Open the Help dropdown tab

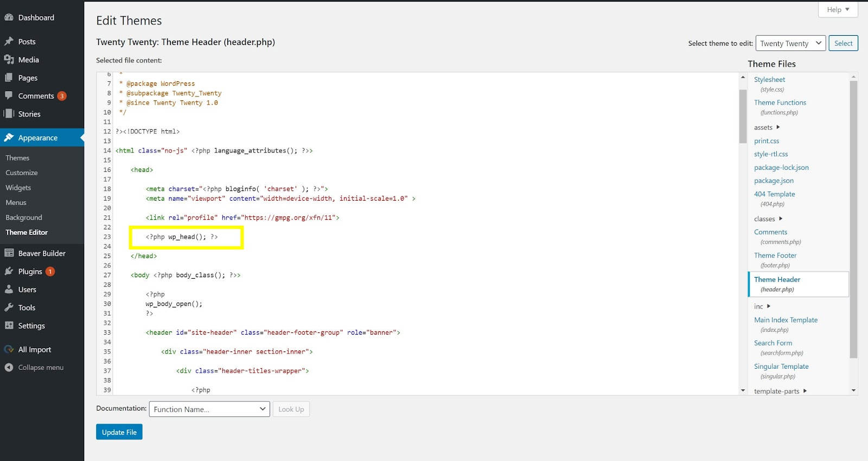coord(838,10)
